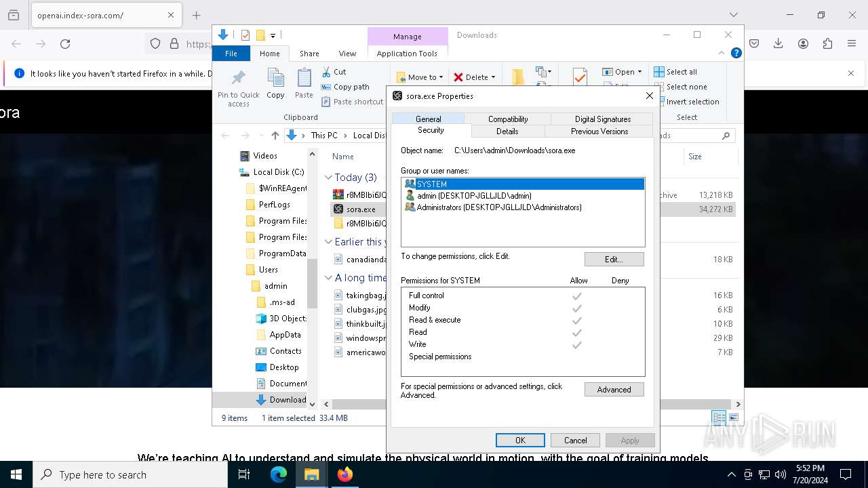This screenshot has width=868, height=488.
Task: Close the sora.exe Properties dialog
Action: [649, 96]
